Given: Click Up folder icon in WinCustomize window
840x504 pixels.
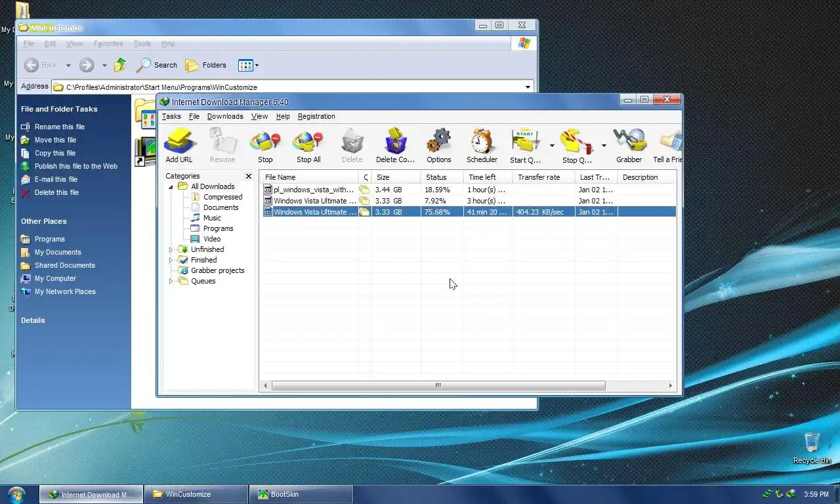Looking at the screenshot, I should (120, 65).
